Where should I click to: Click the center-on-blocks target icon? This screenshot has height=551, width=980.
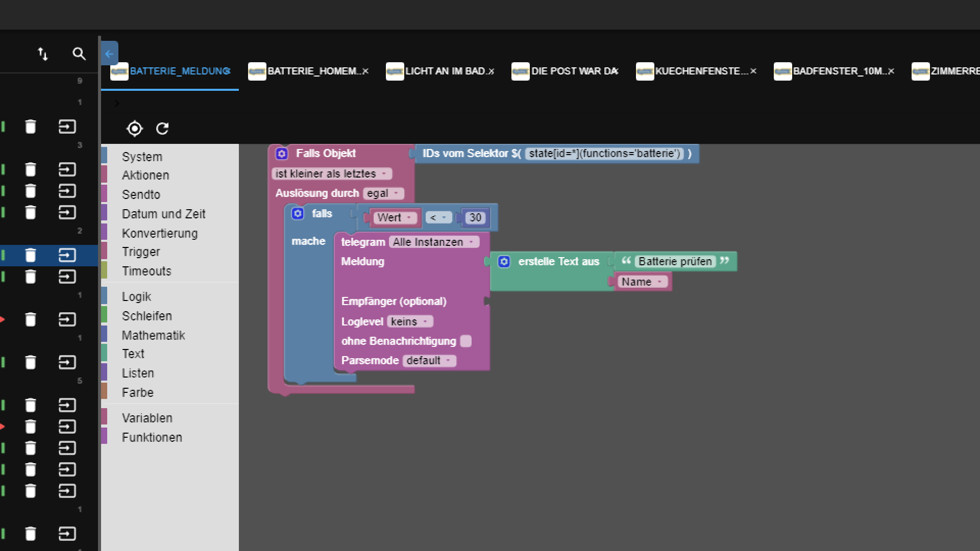134,129
